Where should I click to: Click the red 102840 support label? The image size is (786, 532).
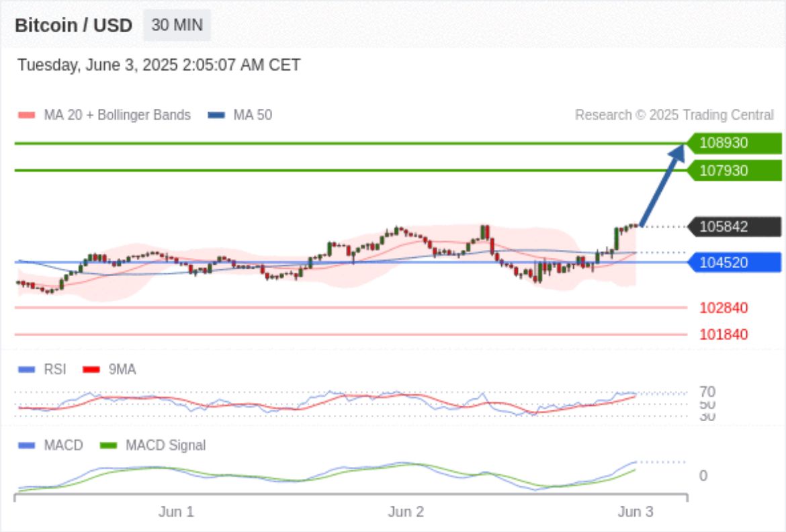724,308
